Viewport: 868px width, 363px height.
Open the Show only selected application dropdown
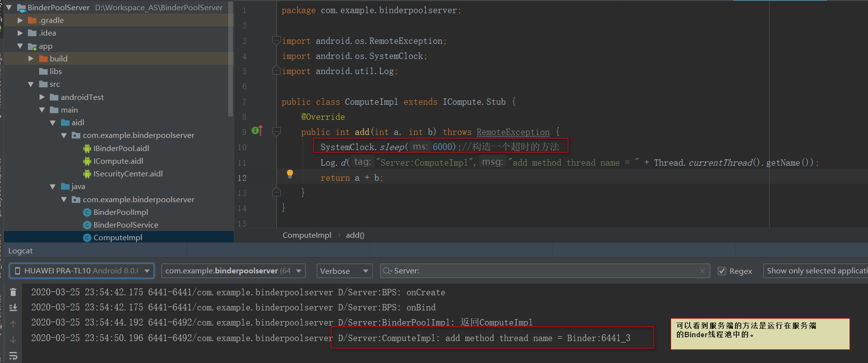(x=815, y=271)
